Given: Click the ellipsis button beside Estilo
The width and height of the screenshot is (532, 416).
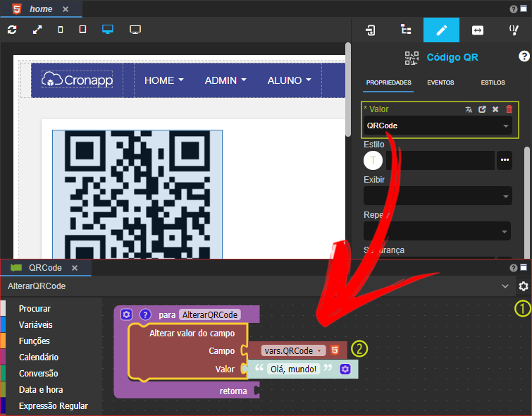Looking at the screenshot, I should pos(505,160).
